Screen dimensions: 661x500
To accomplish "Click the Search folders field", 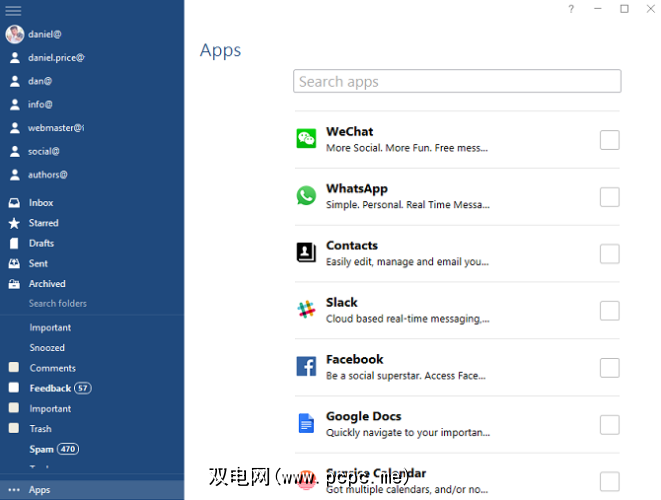I will (58, 304).
